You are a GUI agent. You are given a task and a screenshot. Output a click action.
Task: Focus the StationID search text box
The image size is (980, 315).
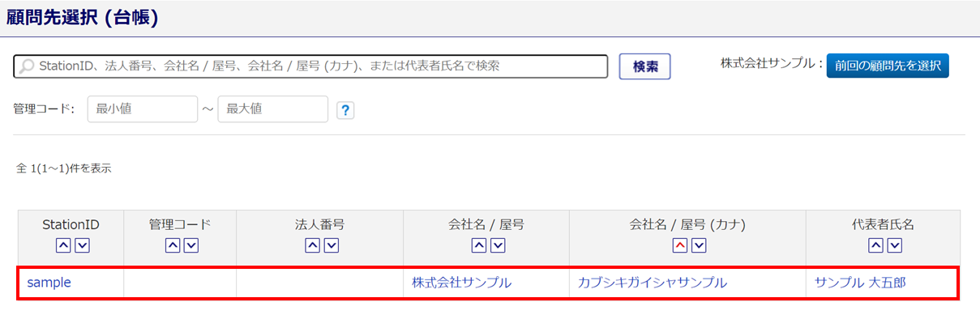311,66
